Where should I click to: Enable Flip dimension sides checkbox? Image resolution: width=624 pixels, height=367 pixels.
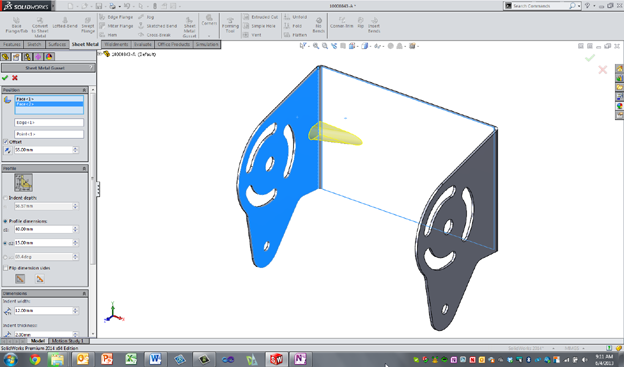click(6, 268)
